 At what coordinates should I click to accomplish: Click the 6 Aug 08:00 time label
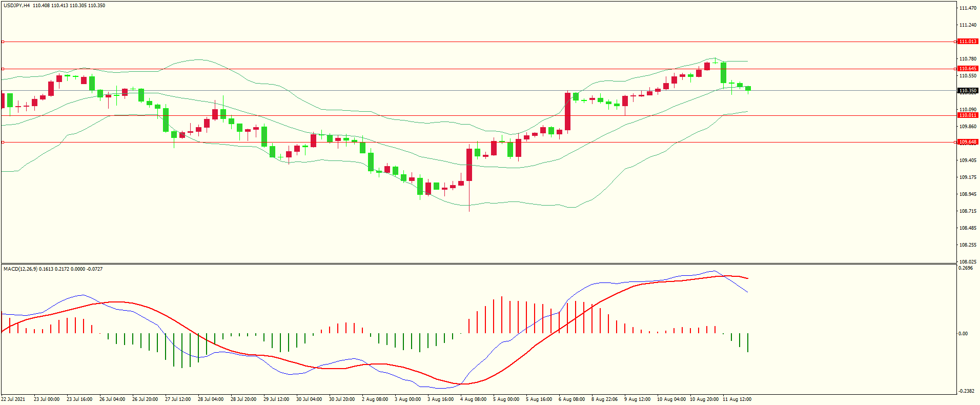(x=572, y=399)
